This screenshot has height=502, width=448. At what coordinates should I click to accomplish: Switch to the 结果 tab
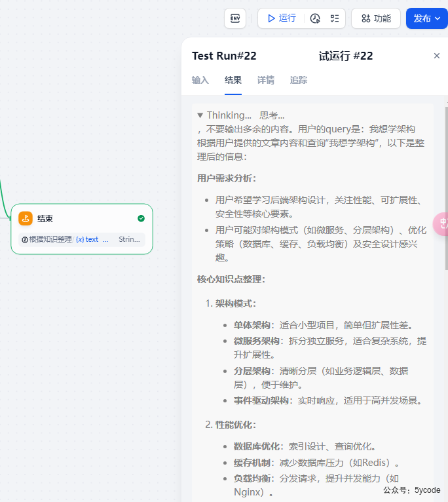pyautogui.click(x=233, y=80)
